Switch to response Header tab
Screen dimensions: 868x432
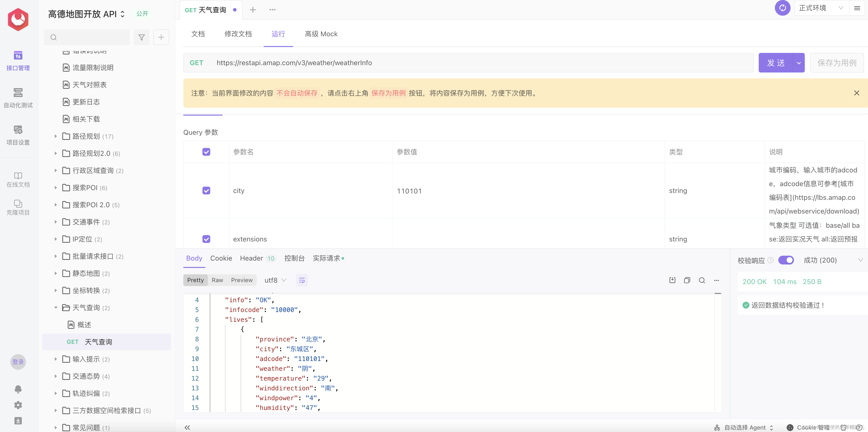[x=257, y=258]
